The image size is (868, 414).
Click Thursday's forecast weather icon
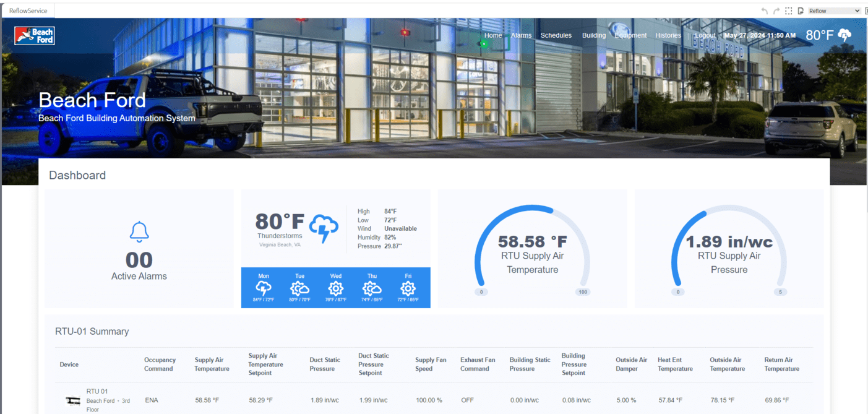point(372,288)
